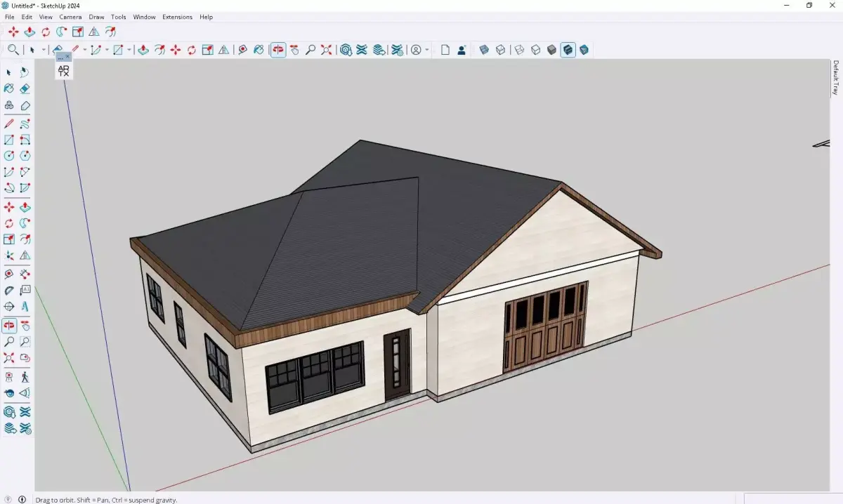Click Flip tool in topmost toolbar row
Viewport: 843px width, 504px height.
pyautogui.click(x=94, y=32)
